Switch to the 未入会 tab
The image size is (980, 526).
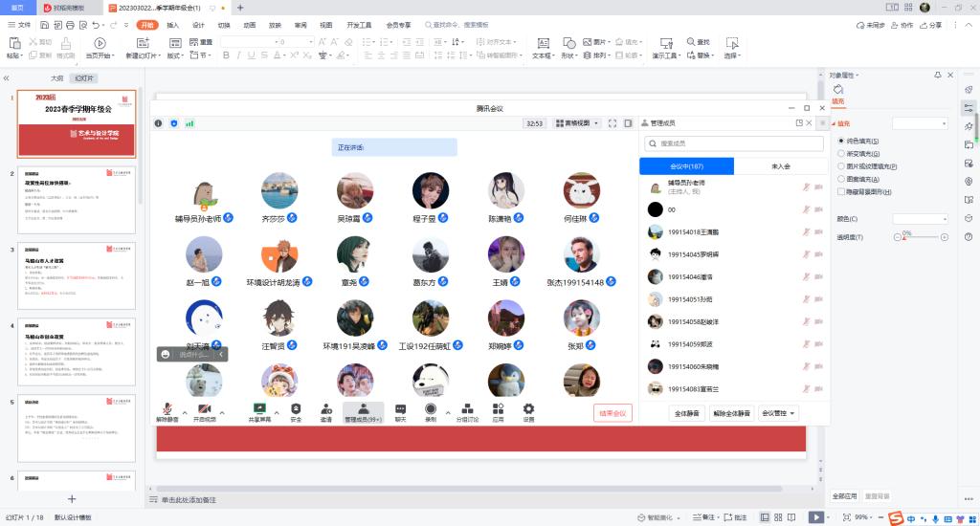(x=780, y=166)
